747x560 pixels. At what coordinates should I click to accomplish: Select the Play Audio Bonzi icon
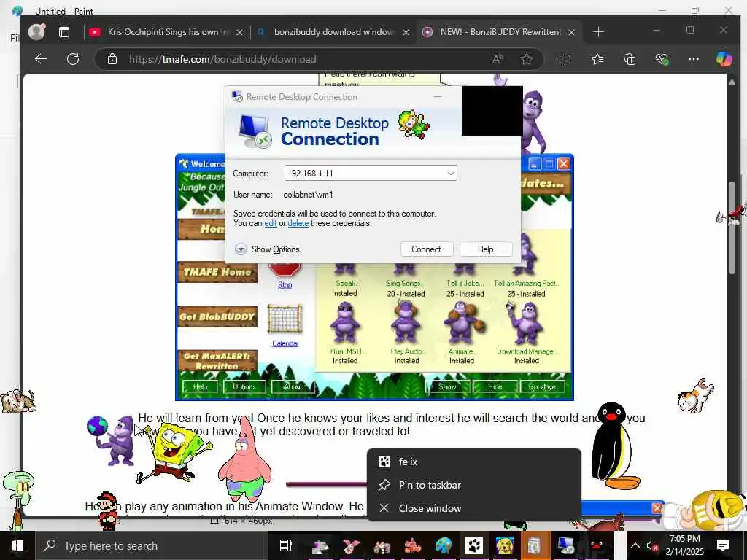tap(406, 323)
